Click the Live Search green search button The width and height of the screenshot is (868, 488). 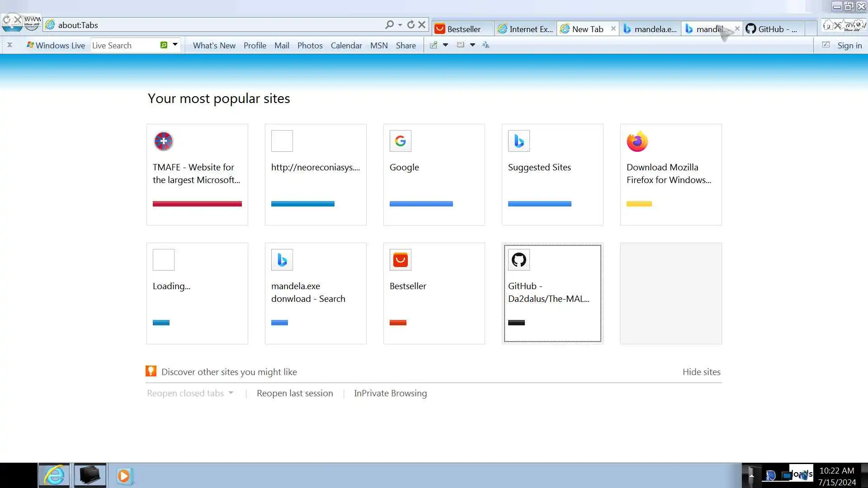tap(164, 45)
